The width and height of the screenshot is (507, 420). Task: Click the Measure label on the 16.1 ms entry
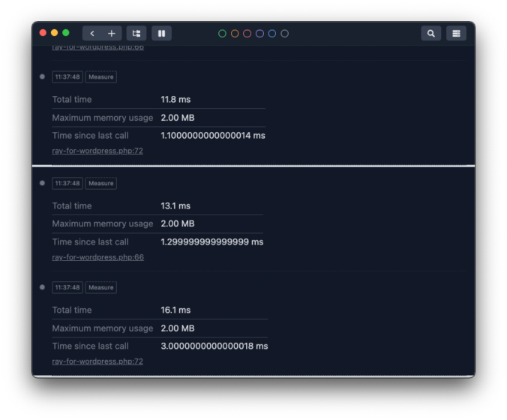click(x=100, y=287)
